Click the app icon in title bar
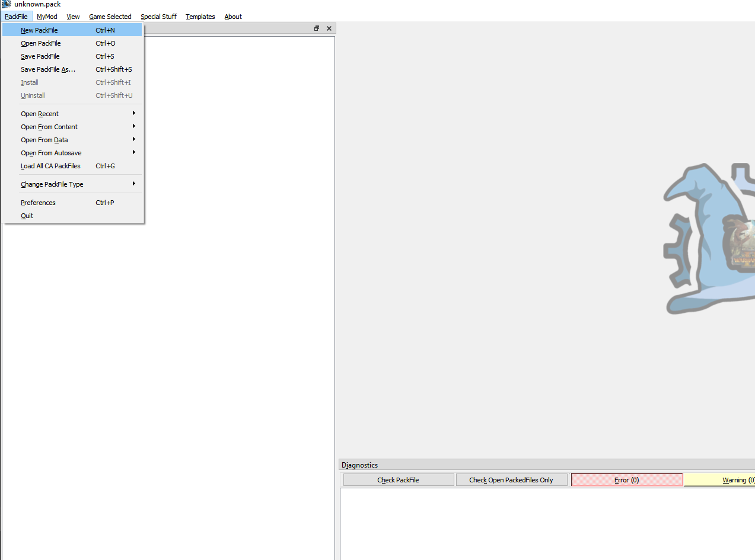Image resolution: width=755 pixels, height=560 pixels. (x=6, y=4)
